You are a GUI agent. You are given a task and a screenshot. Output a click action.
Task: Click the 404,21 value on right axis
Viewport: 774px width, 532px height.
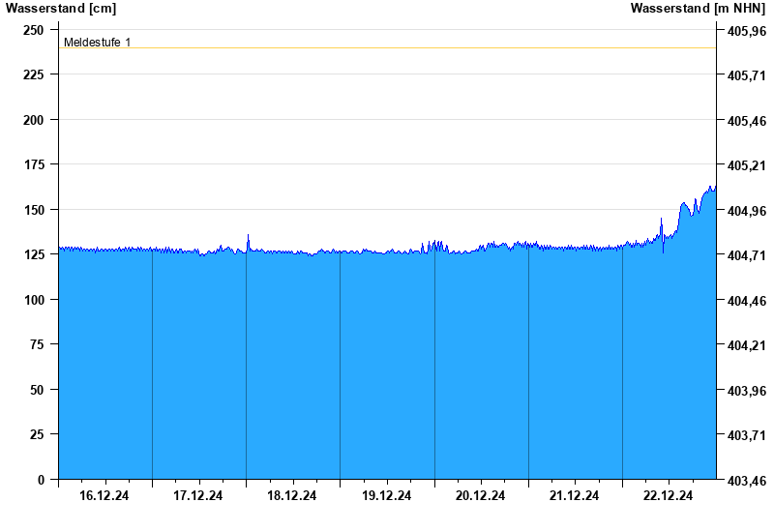point(746,346)
